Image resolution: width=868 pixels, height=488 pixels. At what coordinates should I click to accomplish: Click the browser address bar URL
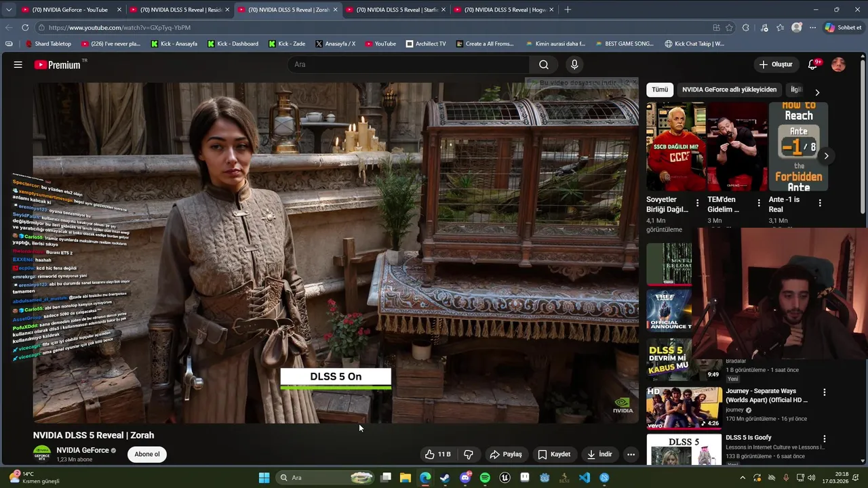tap(119, 28)
